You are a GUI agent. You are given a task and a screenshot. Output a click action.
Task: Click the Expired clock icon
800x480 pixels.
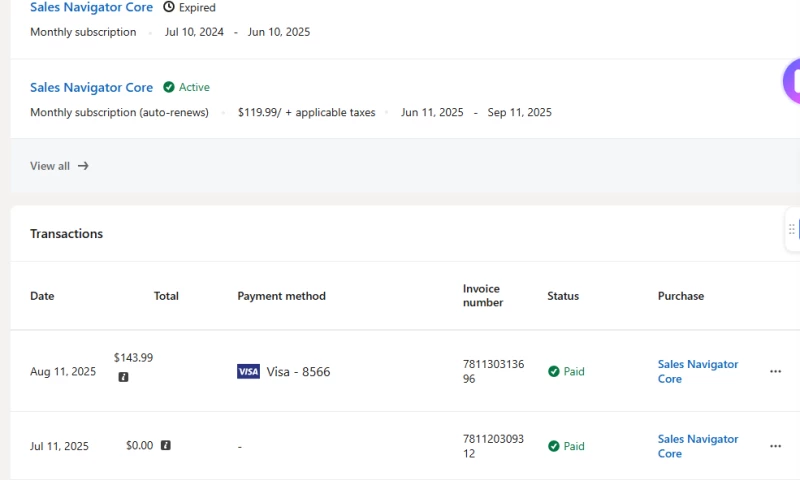coord(169,7)
